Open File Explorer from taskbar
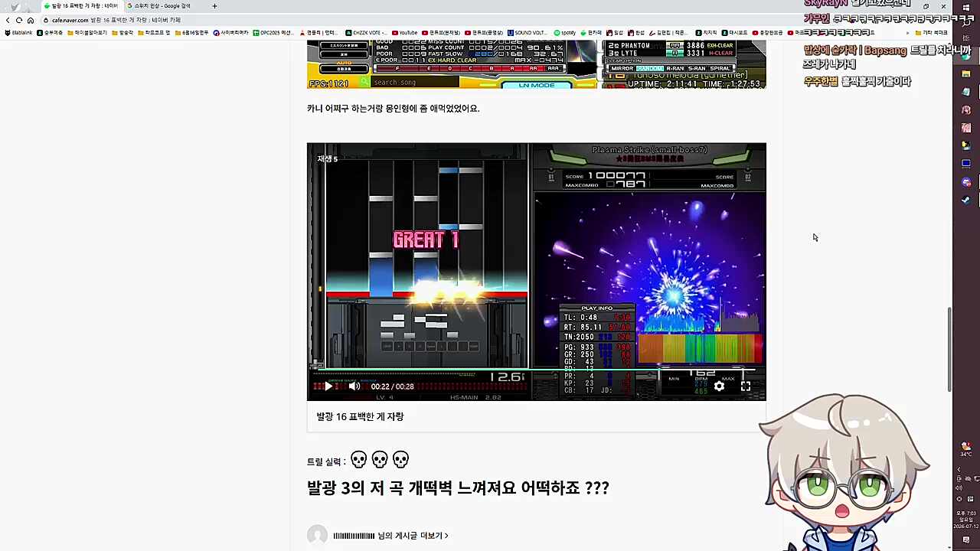 click(x=966, y=74)
